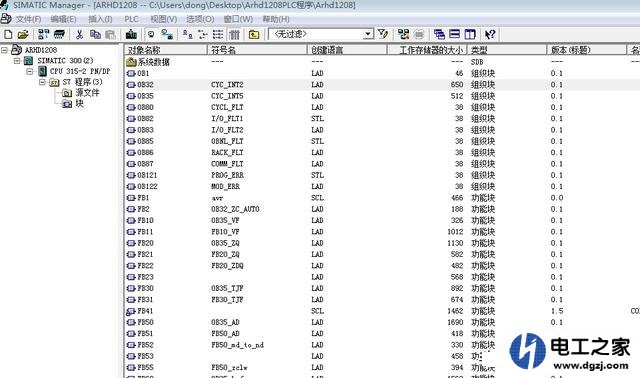The height and width of the screenshot is (378, 640).
Task: Select 源文件 folder in tree
Action: (87, 93)
